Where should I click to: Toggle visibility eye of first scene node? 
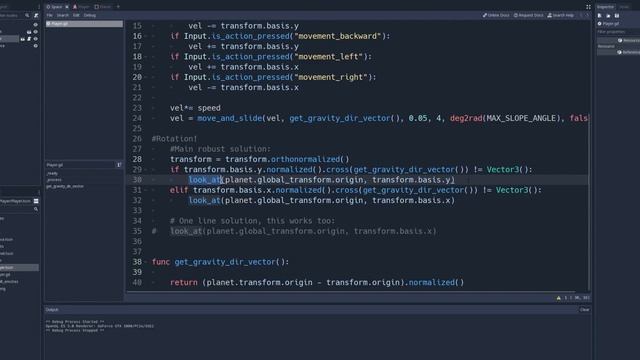point(36,24)
